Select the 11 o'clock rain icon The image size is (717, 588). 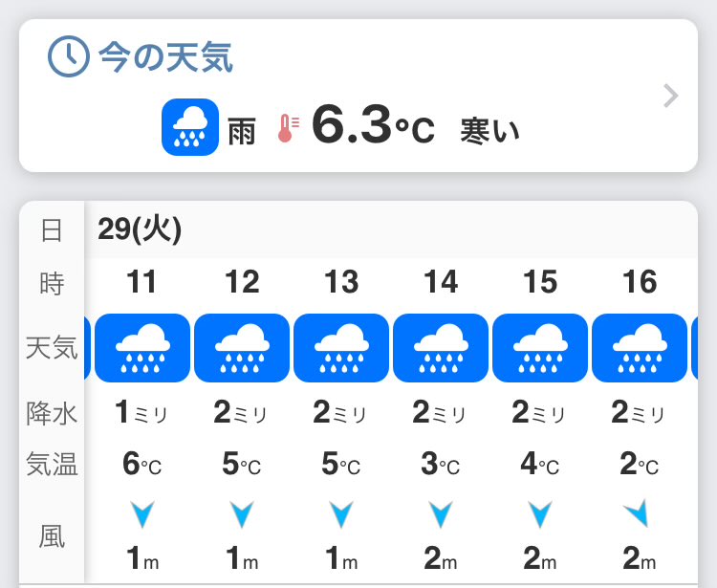142,348
